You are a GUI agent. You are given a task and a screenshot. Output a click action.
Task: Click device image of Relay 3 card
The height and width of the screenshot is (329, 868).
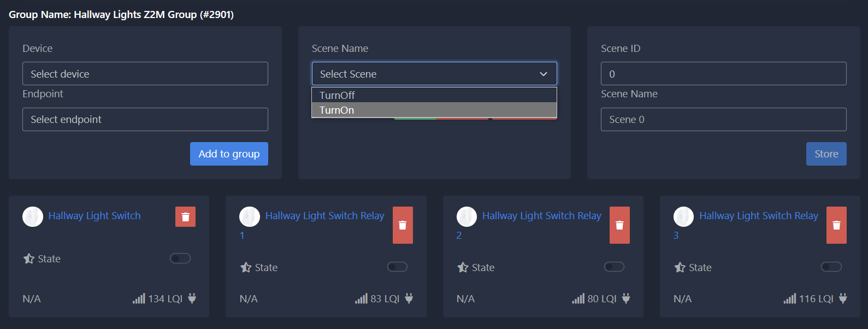click(683, 216)
